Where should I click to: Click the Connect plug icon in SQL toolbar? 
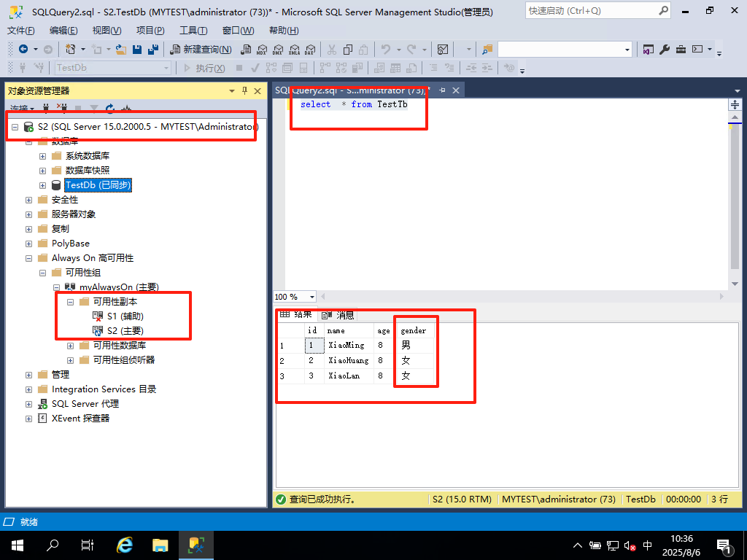coord(23,68)
